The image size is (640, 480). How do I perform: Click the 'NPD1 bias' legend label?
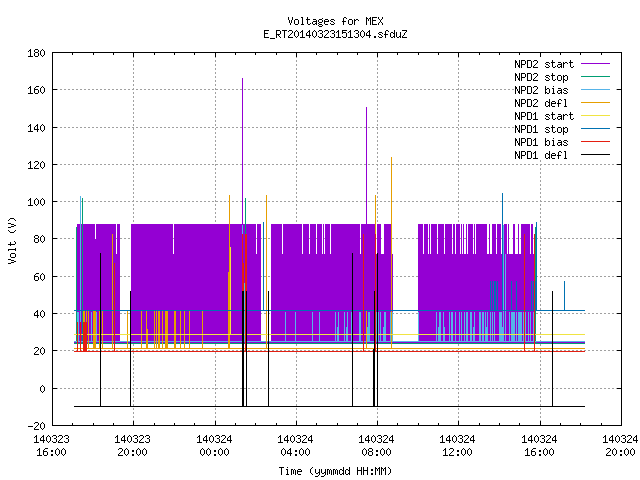point(541,142)
